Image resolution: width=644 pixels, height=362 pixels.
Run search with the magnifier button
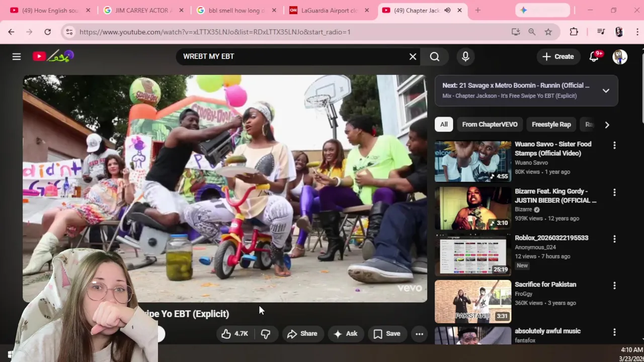point(435,56)
